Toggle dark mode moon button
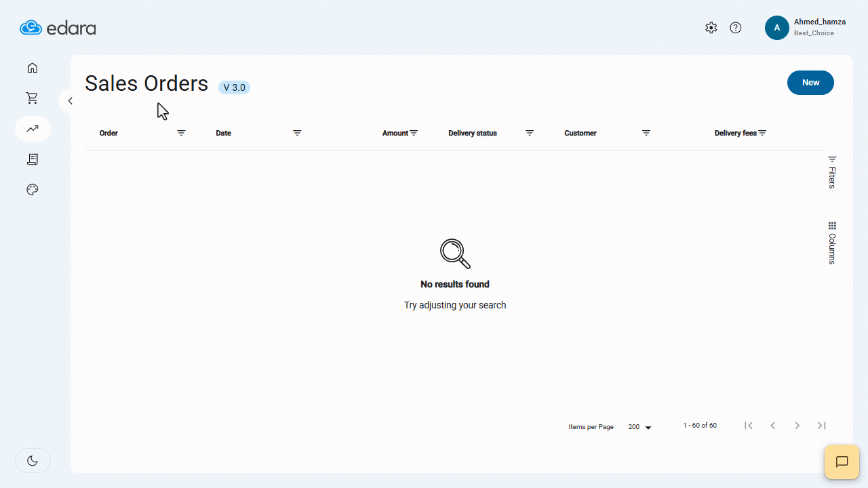 pos(33,461)
